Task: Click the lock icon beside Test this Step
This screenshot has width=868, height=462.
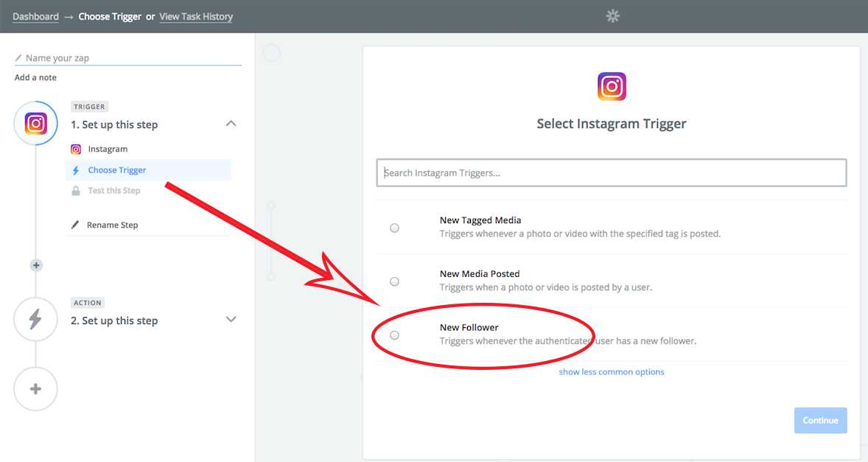Action: pyautogui.click(x=76, y=191)
